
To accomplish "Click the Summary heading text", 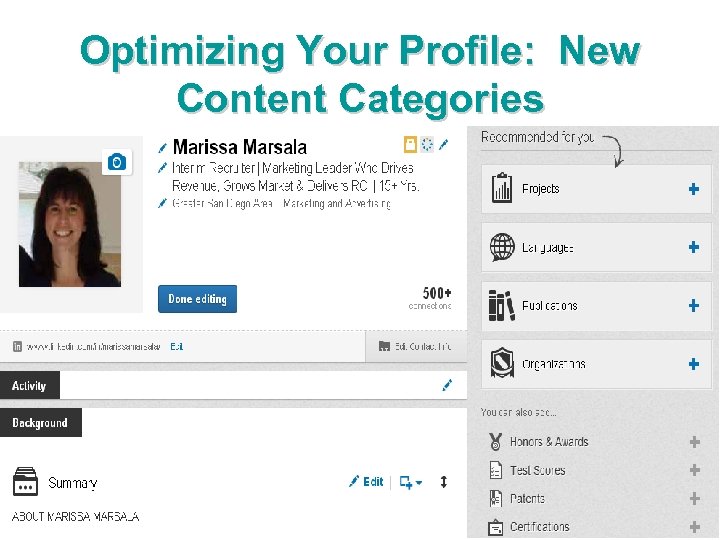I will (x=73, y=483).
